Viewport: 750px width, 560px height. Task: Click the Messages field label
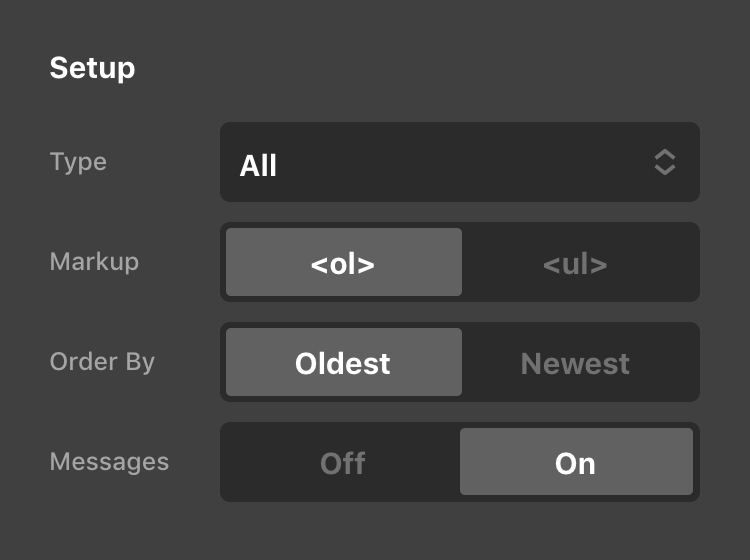109,462
